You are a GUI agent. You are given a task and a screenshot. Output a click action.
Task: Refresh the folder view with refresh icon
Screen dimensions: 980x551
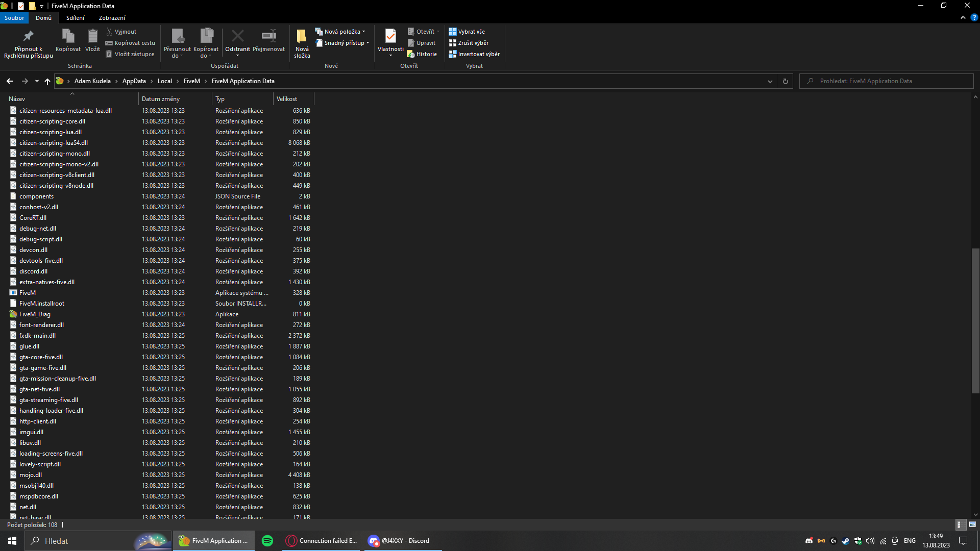click(x=786, y=81)
